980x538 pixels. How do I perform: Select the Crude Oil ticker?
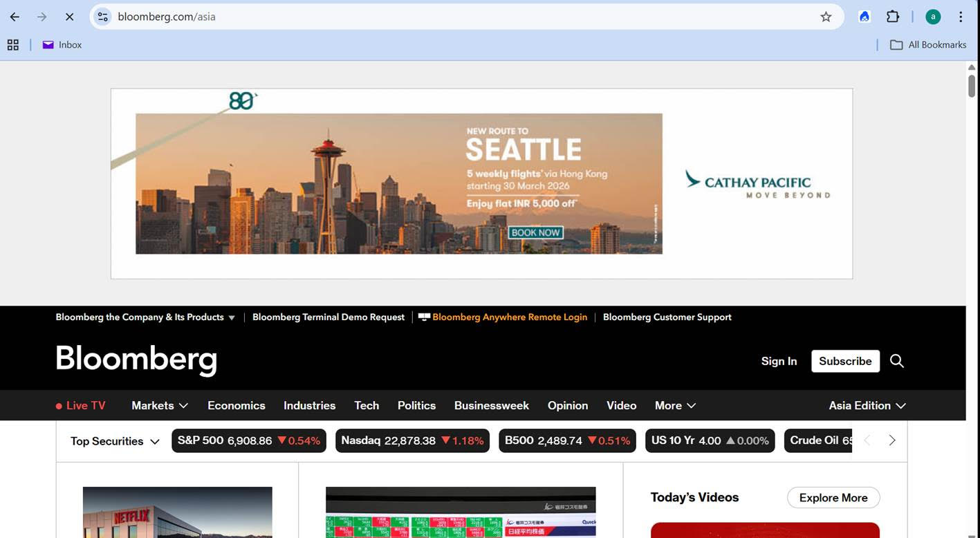pyautogui.click(x=818, y=441)
